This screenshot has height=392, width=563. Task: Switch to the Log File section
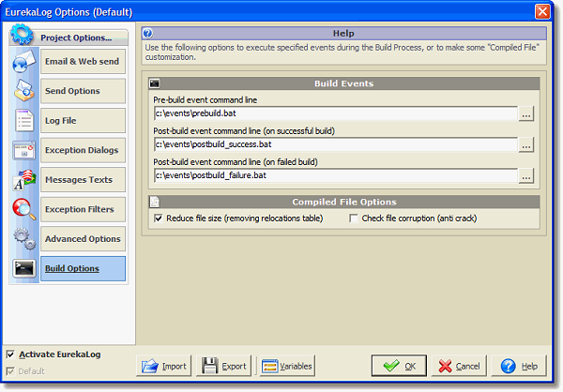[83, 121]
